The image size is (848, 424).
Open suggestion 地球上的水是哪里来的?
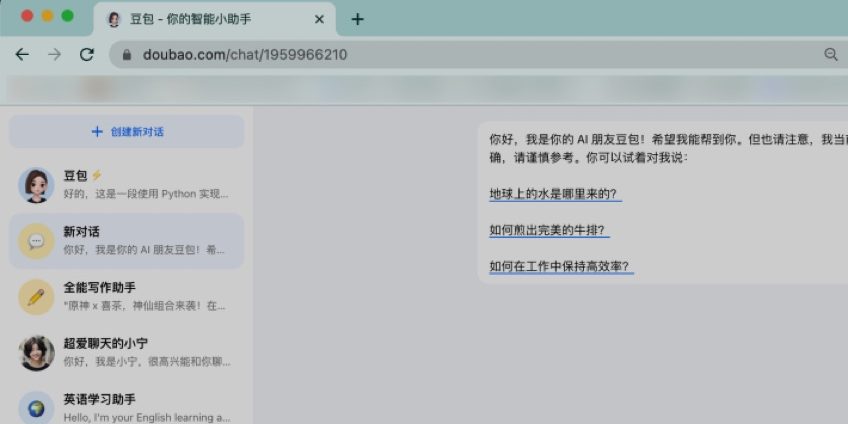[x=555, y=193]
